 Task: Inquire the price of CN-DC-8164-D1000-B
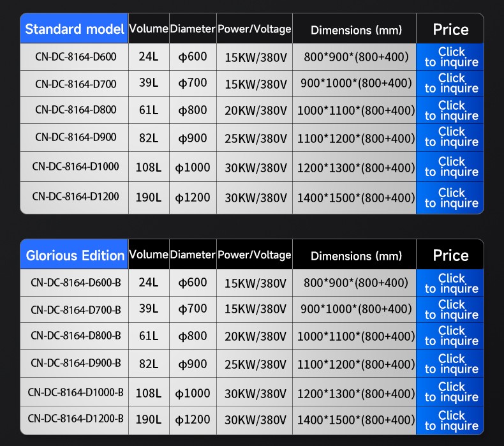(450, 392)
